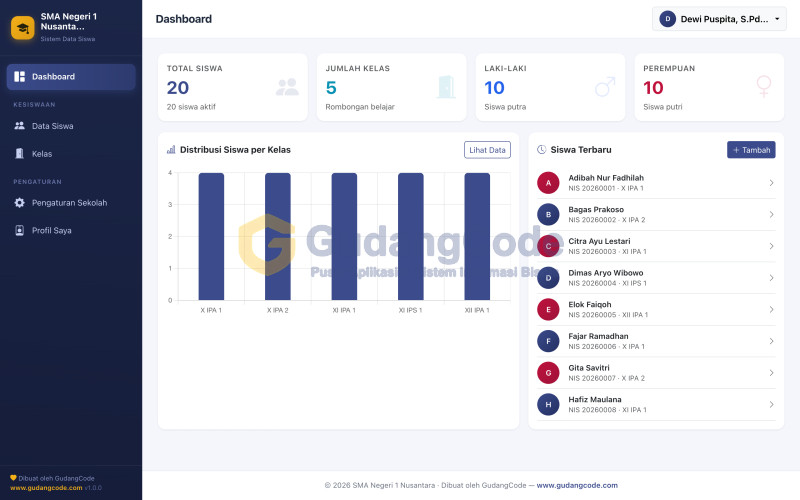800x500 pixels.
Task: Click the 'SMA Negeri 1 Nusanta...' title
Action: tap(68, 21)
